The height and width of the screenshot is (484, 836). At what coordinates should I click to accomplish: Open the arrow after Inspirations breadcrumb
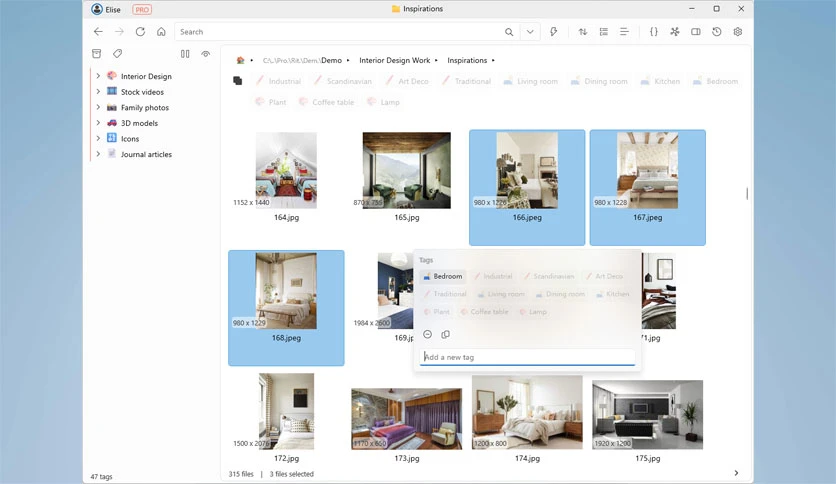click(x=493, y=60)
